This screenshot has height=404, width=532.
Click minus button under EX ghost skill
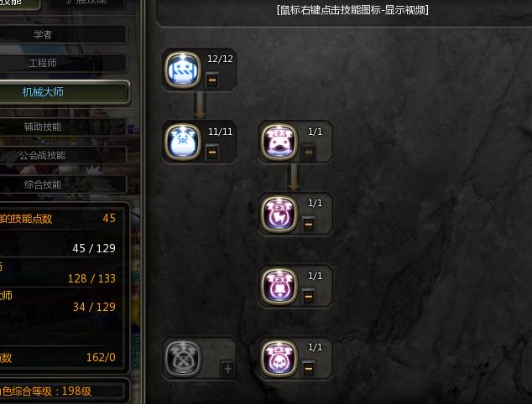click(x=308, y=369)
